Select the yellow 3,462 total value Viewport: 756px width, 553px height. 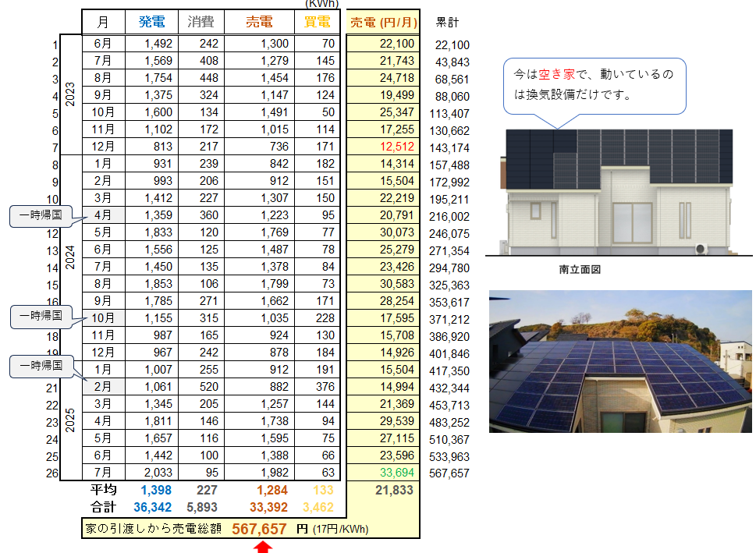point(318,507)
